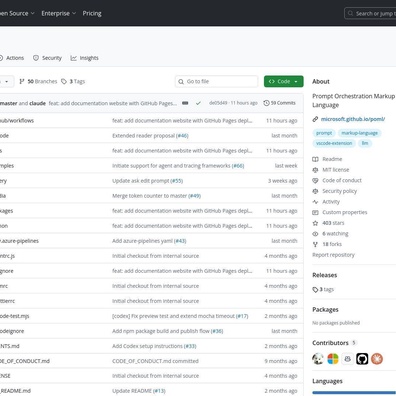Open the Security policy link
396x396 pixels.
coord(340,191)
